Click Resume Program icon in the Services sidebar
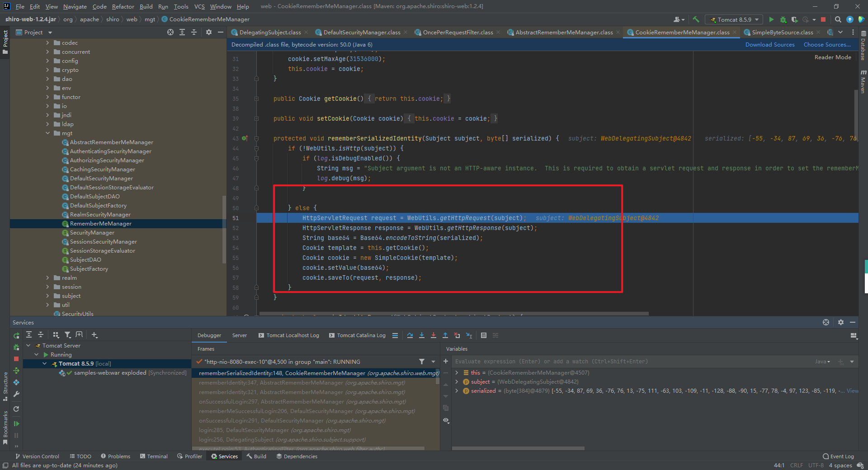This screenshot has width=868, height=470. pos(16,423)
